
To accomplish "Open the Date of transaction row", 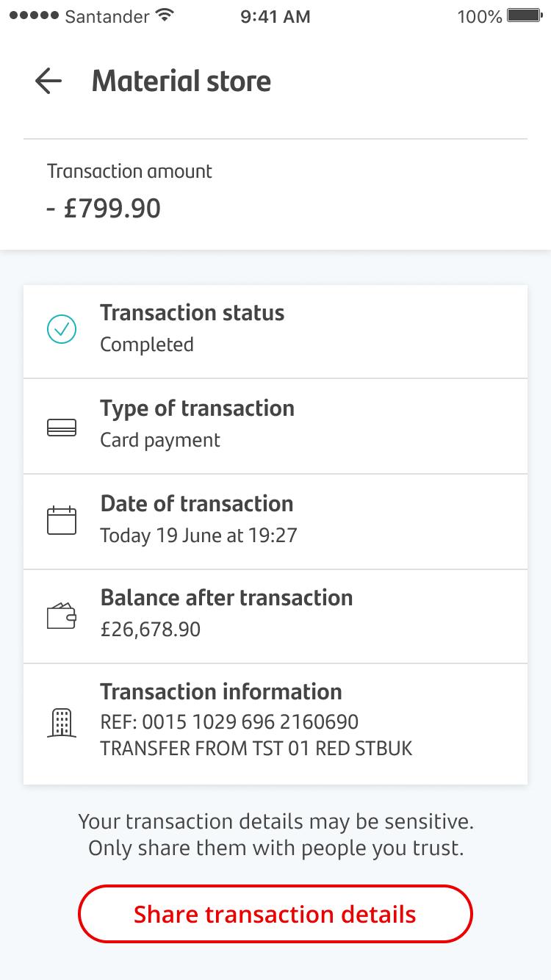I will coord(275,522).
